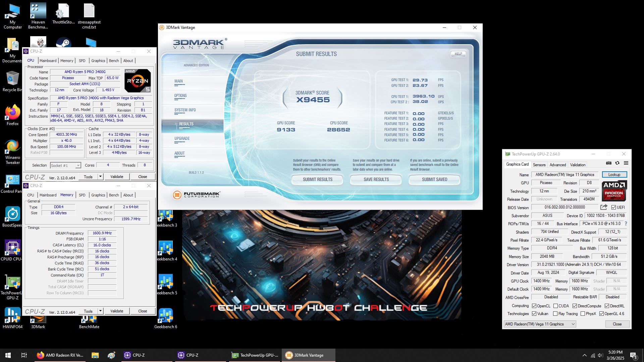Screen dimensions: 644x362
Task: Toggle CUDA checkbox in GPU-Z
Action: [555, 306]
